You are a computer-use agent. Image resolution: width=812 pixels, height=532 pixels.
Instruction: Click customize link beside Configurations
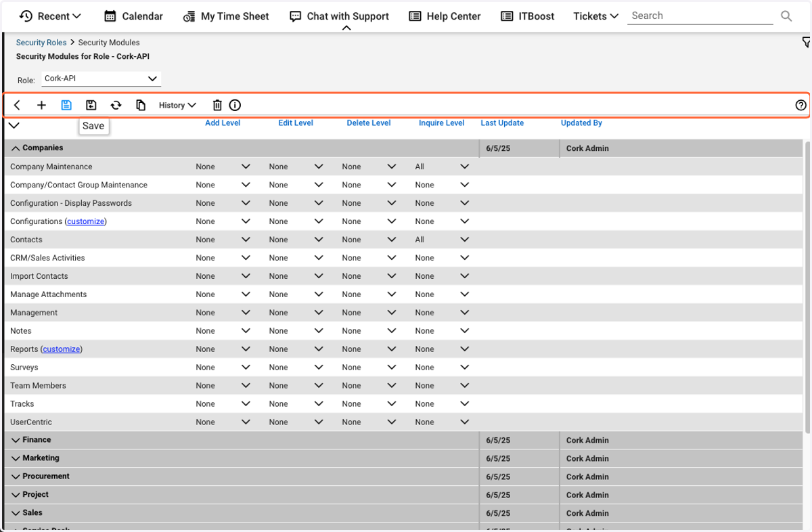click(x=86, y=221)
